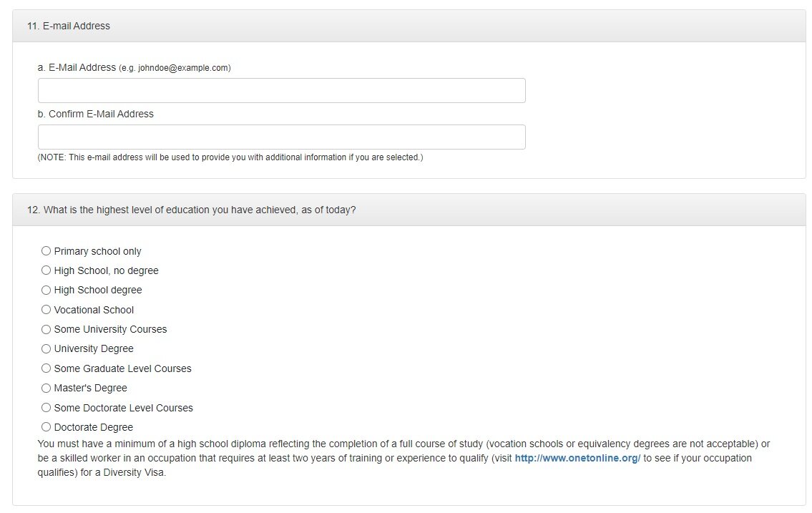Select the "Primary school only" radio button
The height and width of the screenshot is (513, 812).
(47, 251)
